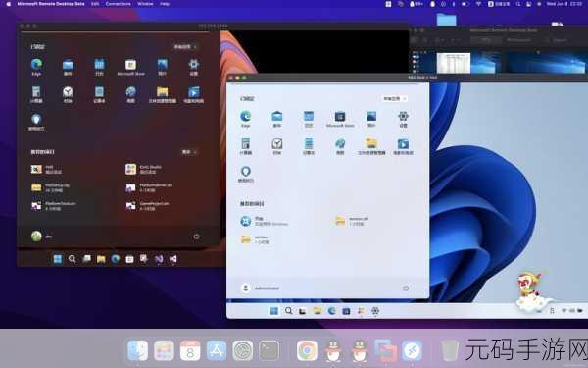The height and width of the screenshot is (368, 588).
Task: Click the power button in the dark Start menu
Action: 196,237
